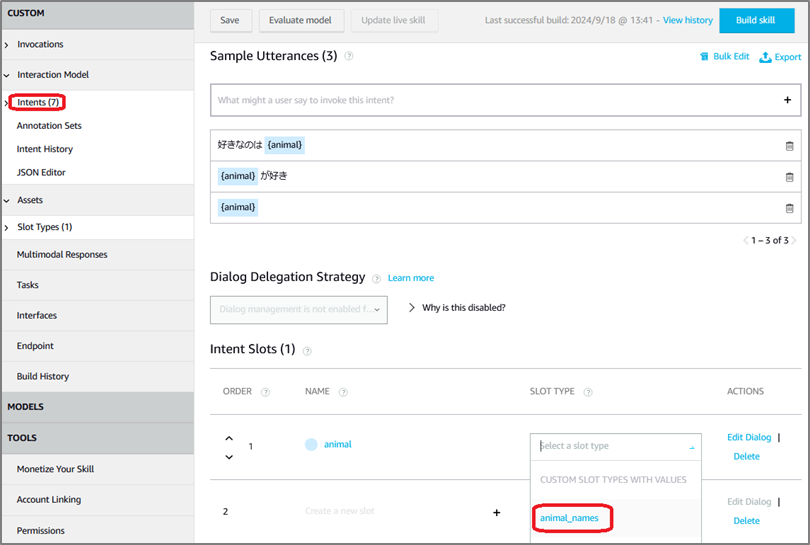
Task: Click the 'Select a slot type' field
Action: tap(616, 446)
